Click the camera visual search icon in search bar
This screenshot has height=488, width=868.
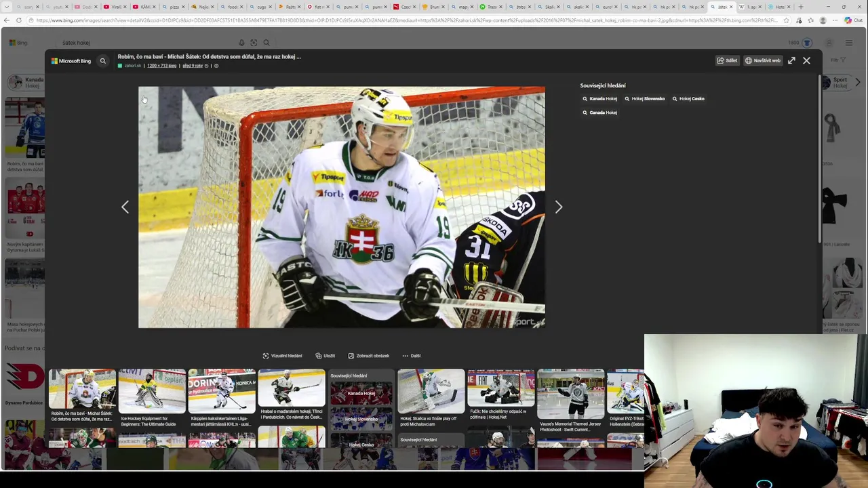254,43
